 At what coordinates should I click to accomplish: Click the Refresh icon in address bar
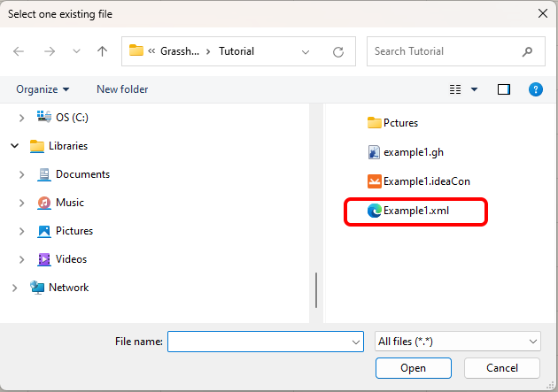(337, 51)
